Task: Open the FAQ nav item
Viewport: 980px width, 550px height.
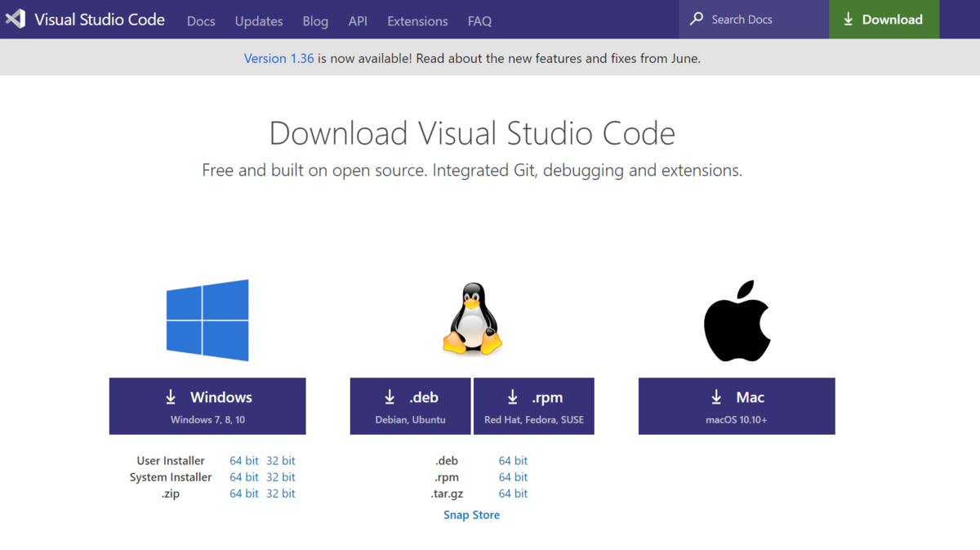Action: click(480, 21)
